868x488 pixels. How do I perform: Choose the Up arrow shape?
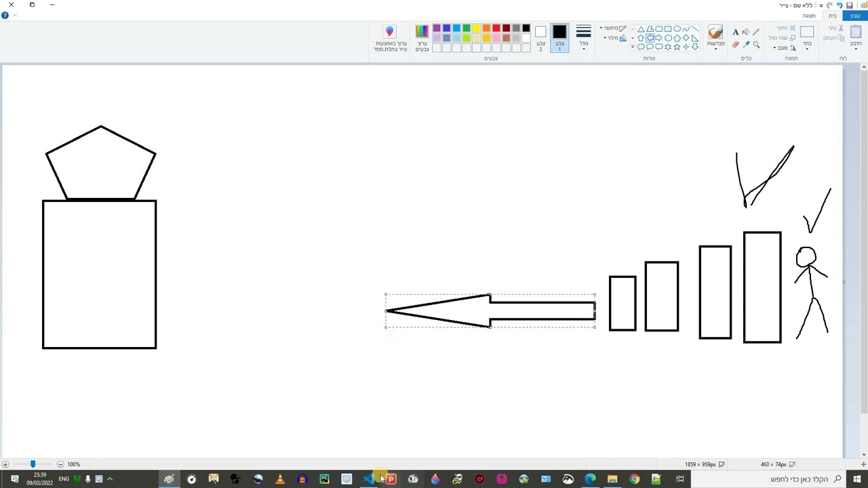pyautogui.click(x=641, y=38)
